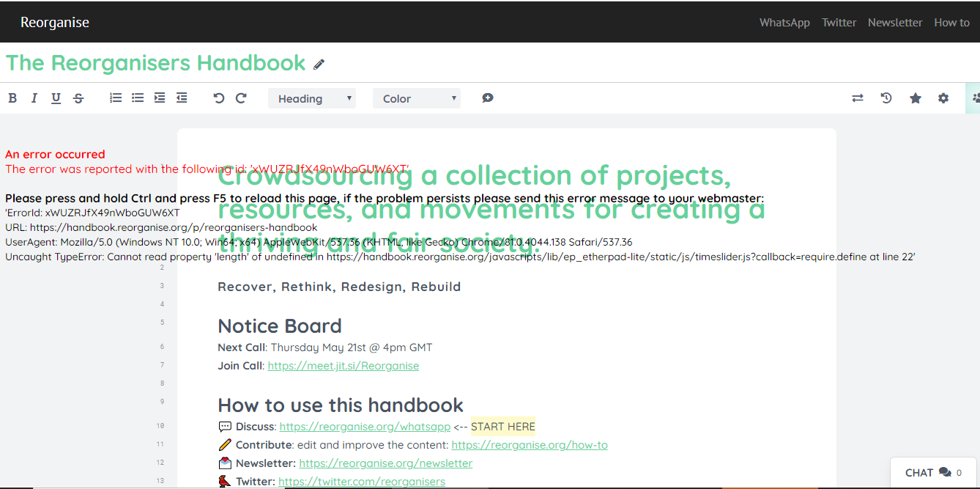Open the pad's timeslider history
This screenshot has width=980, height=489.
pos(886,98)
